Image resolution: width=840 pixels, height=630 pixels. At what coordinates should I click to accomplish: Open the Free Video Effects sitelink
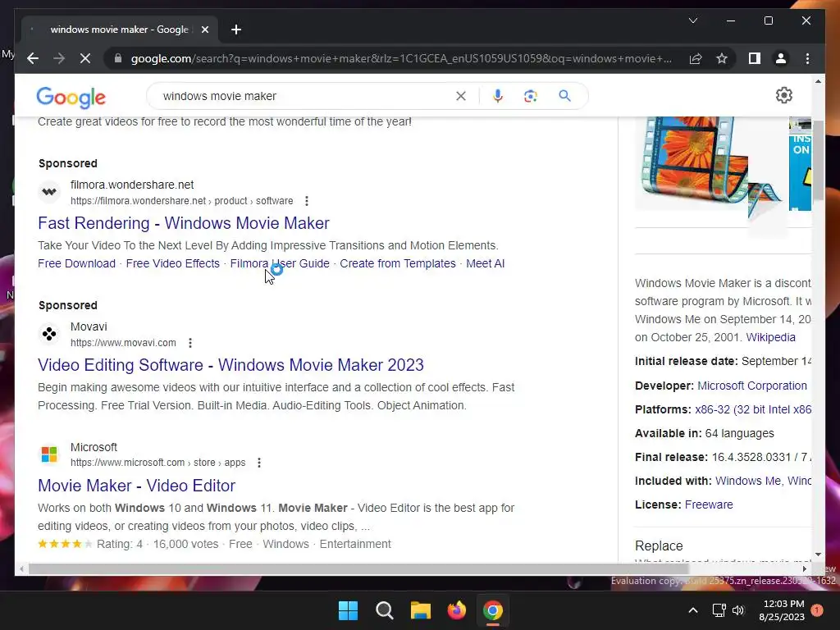tap(172, 263)
